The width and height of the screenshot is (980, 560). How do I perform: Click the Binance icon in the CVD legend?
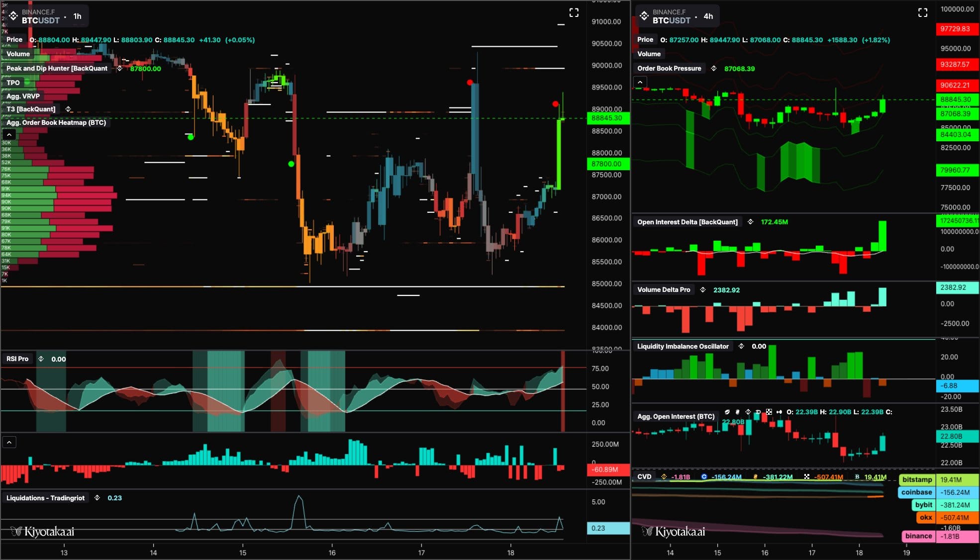coord(664,477)
